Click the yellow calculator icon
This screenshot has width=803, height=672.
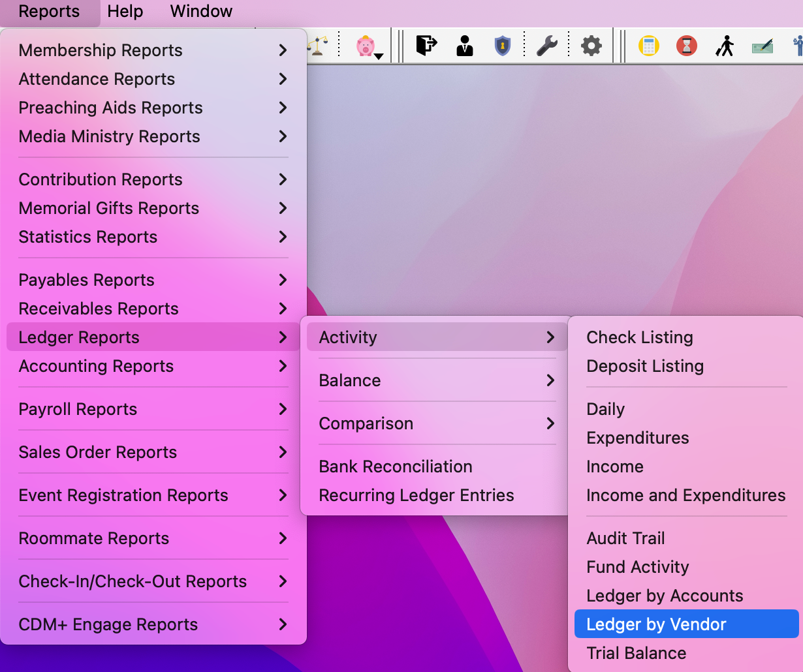click(x=648, y=46)
